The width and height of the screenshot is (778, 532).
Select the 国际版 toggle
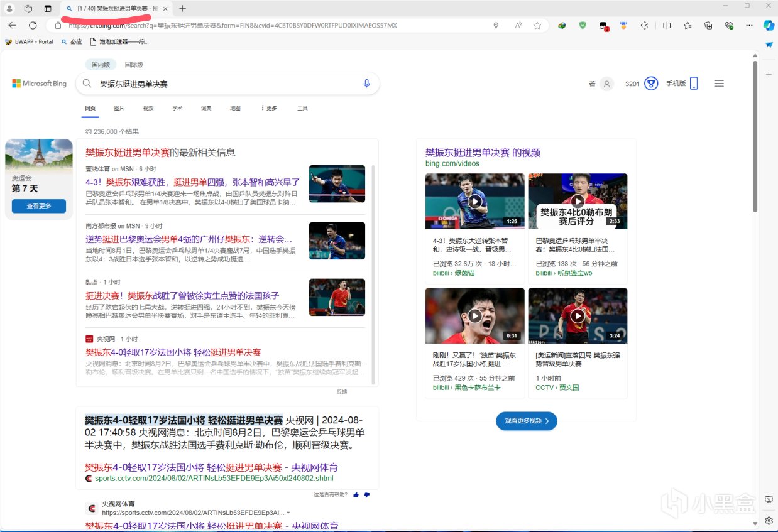134,65
